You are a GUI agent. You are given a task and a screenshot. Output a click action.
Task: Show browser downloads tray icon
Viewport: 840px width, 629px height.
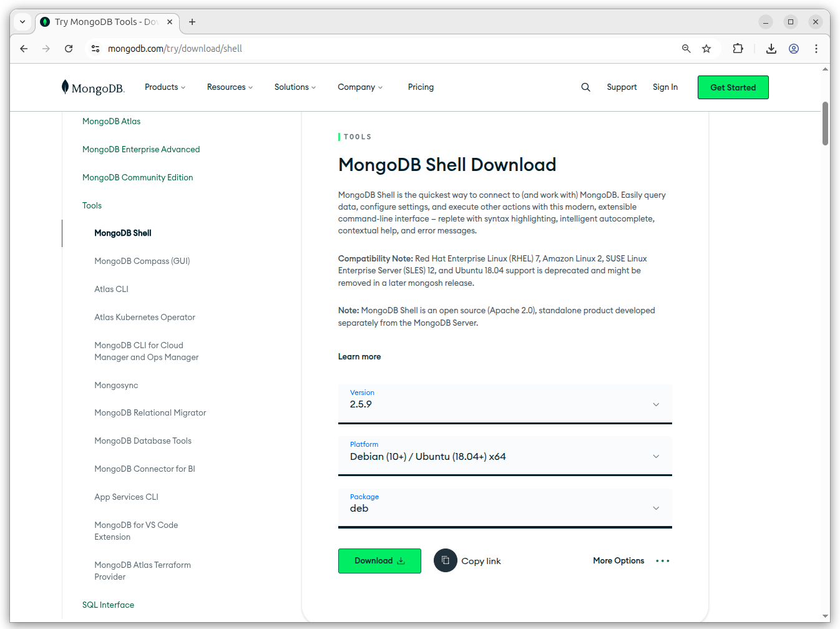(x=771, y=49)
